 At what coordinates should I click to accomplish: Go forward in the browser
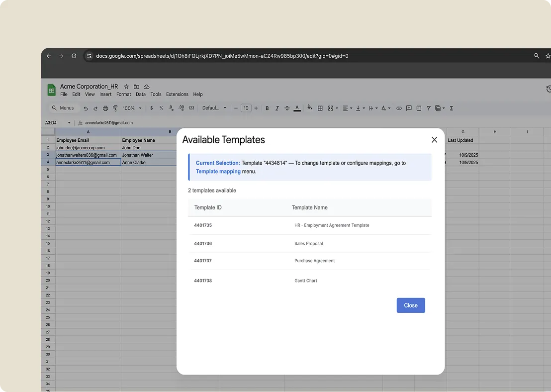pyautogui.click(x=61, y=56)
